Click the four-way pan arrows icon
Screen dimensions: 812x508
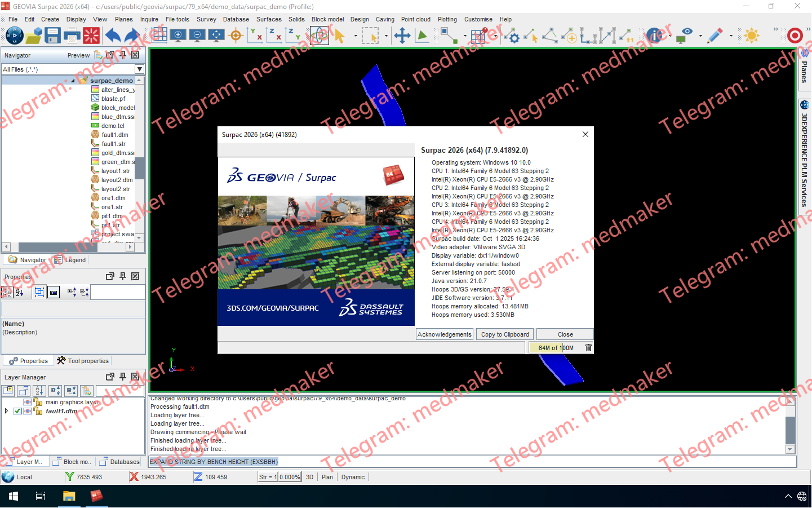click(x=402, y=36)
